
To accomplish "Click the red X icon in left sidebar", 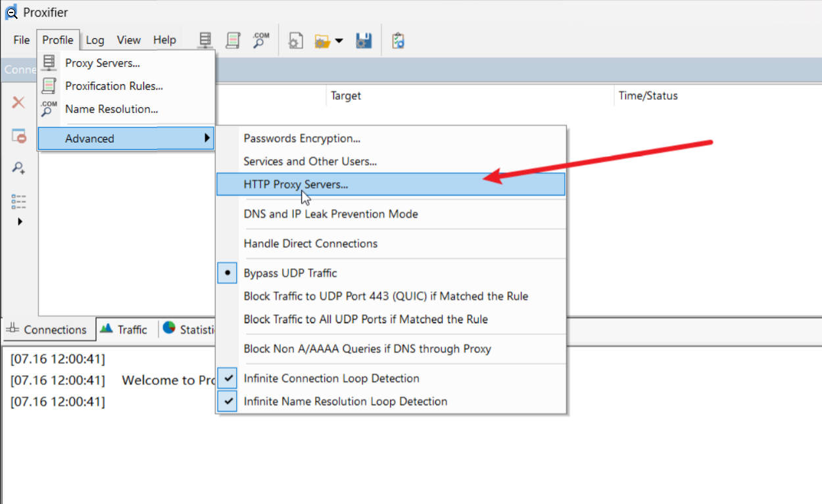I will (18, 103).
